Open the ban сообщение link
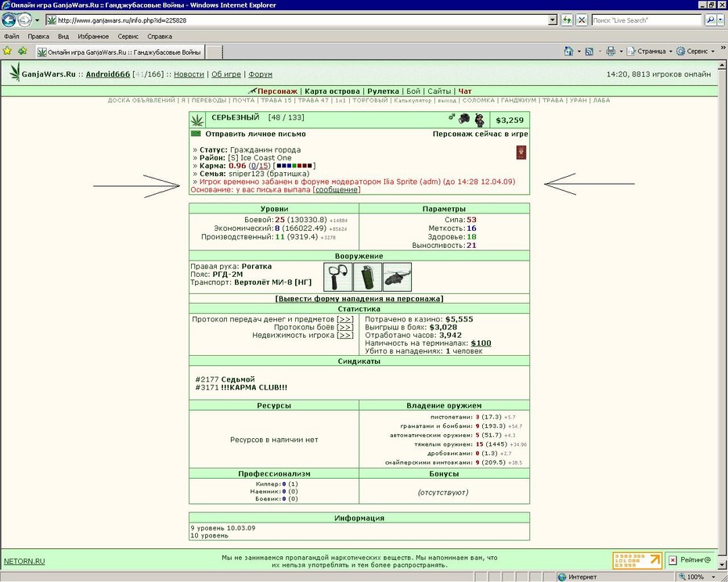 337,189
